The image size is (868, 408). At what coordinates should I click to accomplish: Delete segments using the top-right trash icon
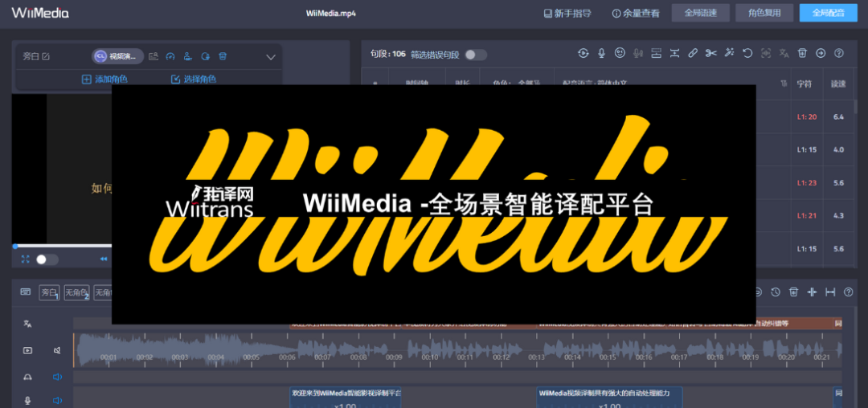pyautogui.click(x=802, y=54)
